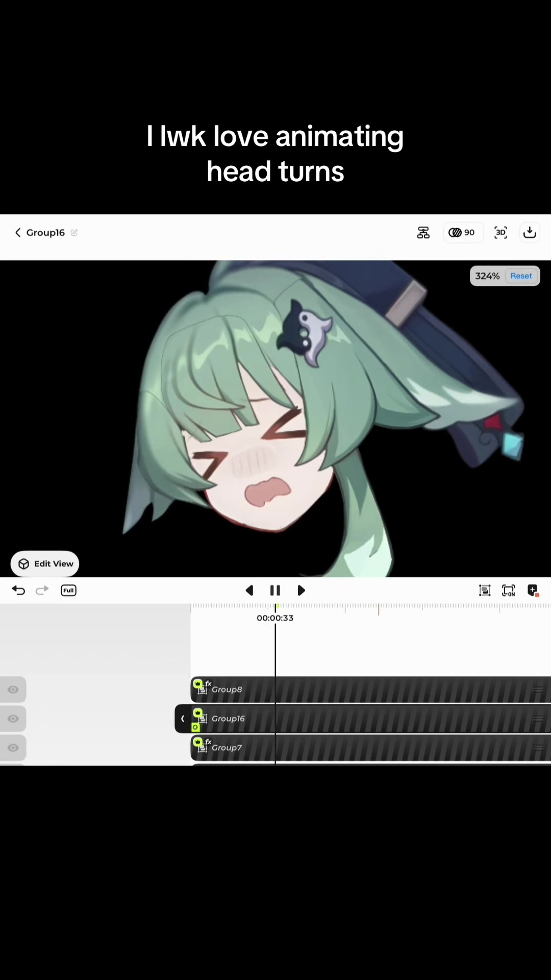The height and width of the screenshot is (980, 551).
Task: Switch to Full screen timeline
Action: [68, 591]
